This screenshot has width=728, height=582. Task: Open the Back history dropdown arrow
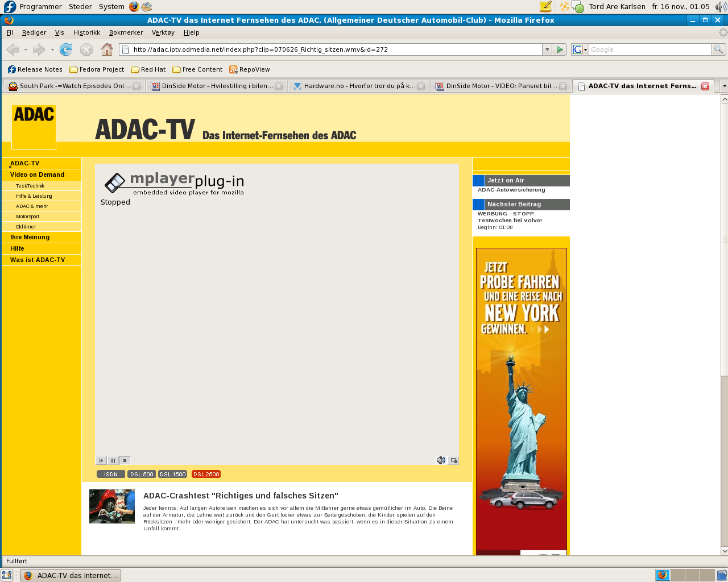(x=26, y=50)
